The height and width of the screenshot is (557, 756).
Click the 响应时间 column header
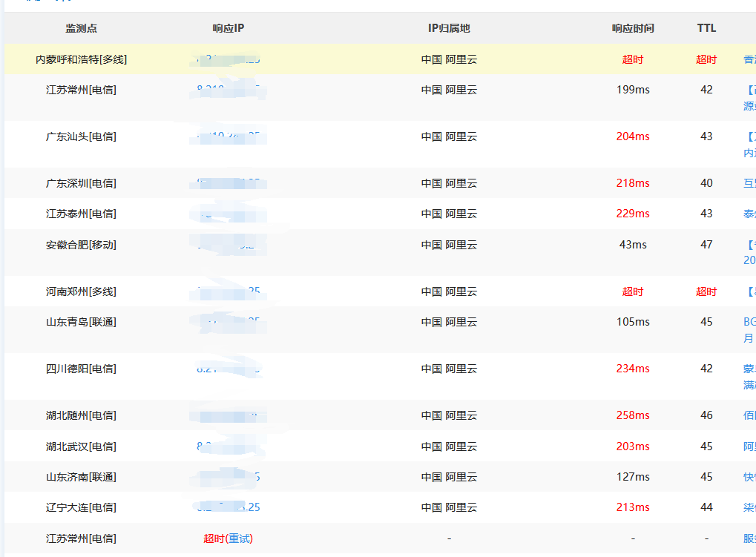tap(633, 28)
